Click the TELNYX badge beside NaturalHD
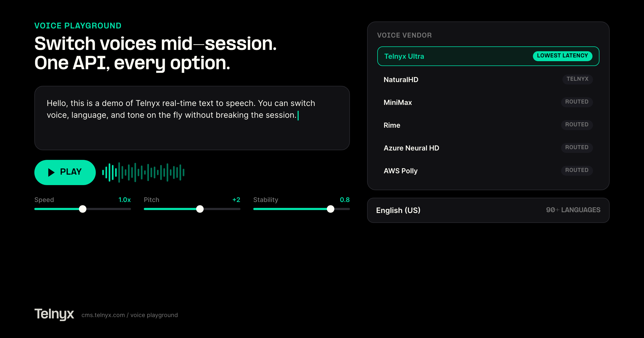The width and height of the screenshot is (644, 338). [577, 79]
